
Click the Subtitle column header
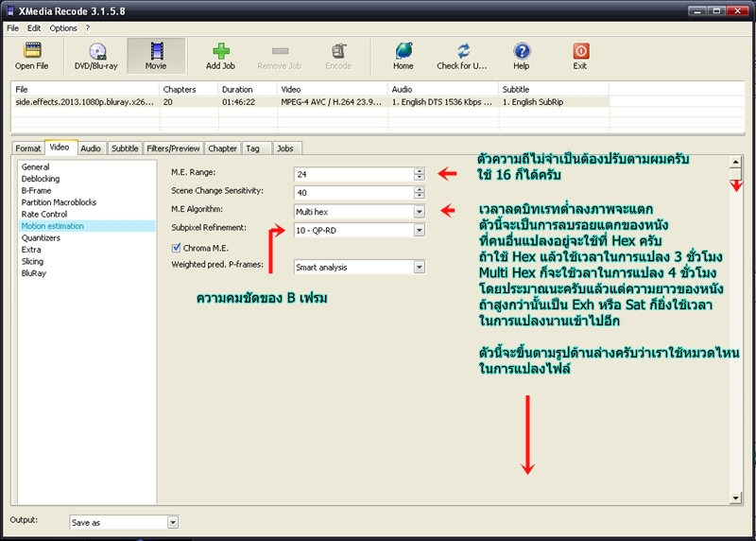[x=554, y=89]
